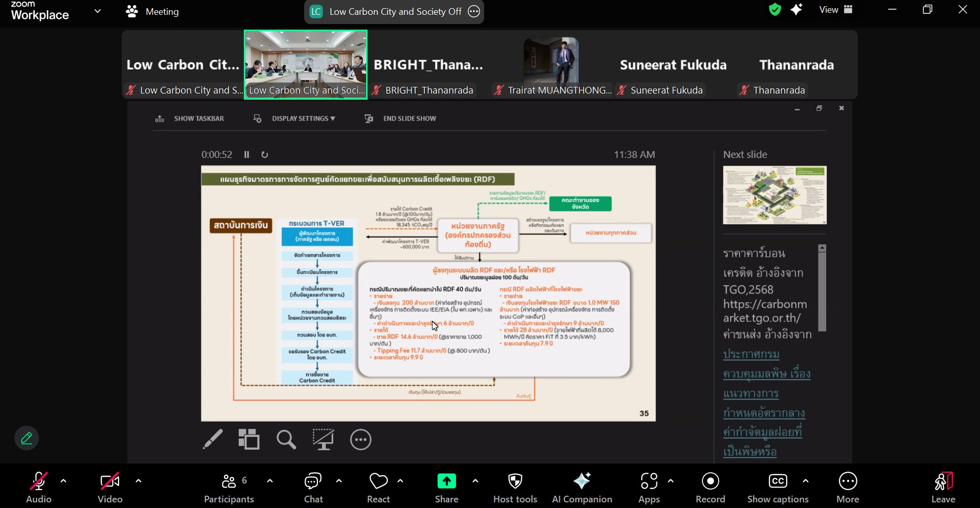The height and width of the screenshot is (508, 980).
Task: Unmute the microphone with the Audio button
Action: [x=39, y=488]
